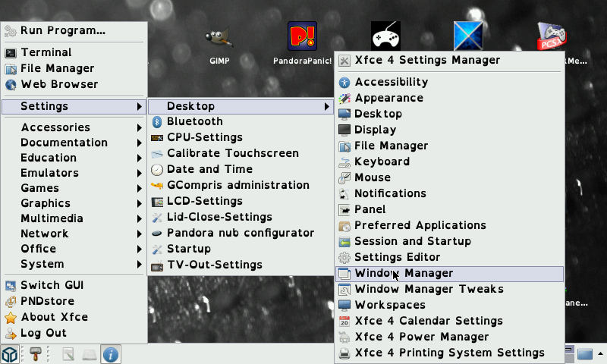
Task: Choose Run Program from the menu
Action: 62,30
